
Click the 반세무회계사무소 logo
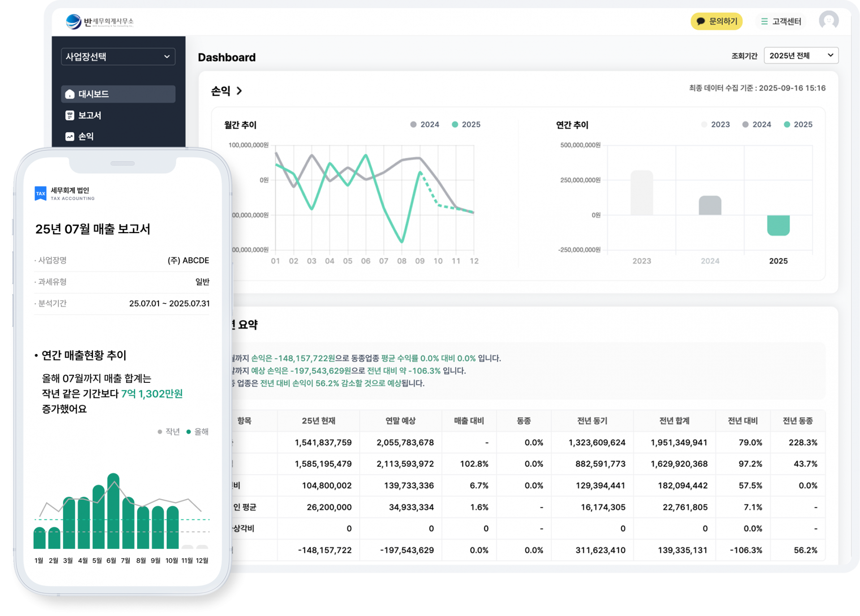click(99, 21)
